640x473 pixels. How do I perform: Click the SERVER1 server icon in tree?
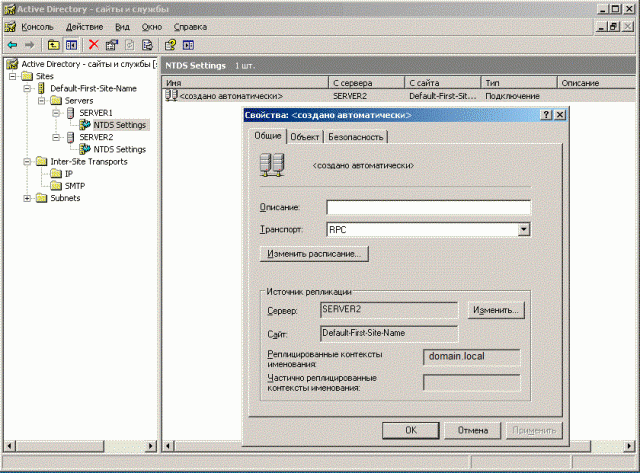[x=71, y=113]
